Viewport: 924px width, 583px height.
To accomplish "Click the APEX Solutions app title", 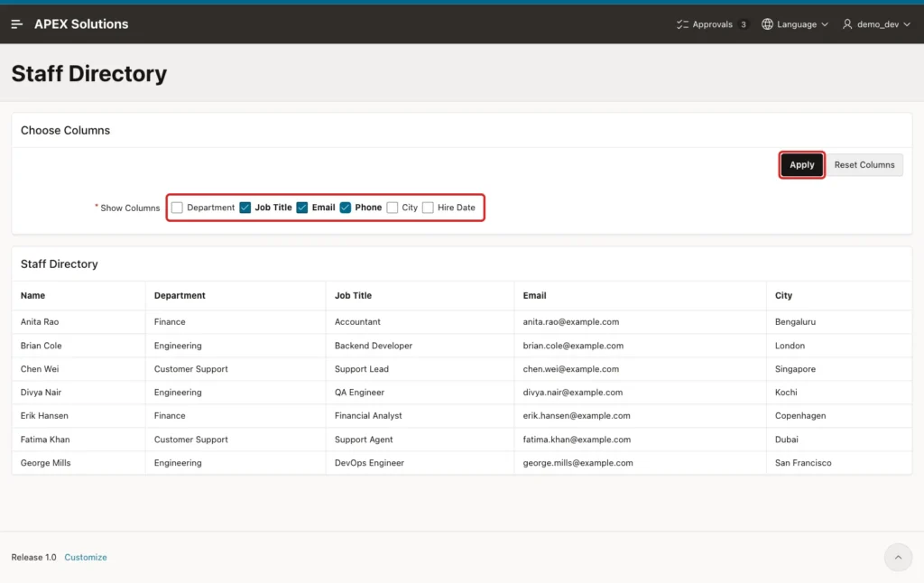I will point(81,24).
